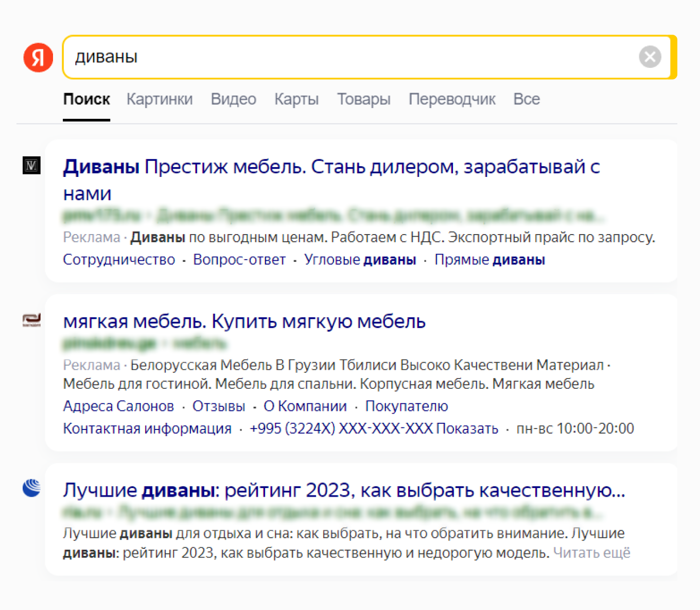Click the favicon of the Лучшие диваны result
The image size is (700, 610).
31,489
